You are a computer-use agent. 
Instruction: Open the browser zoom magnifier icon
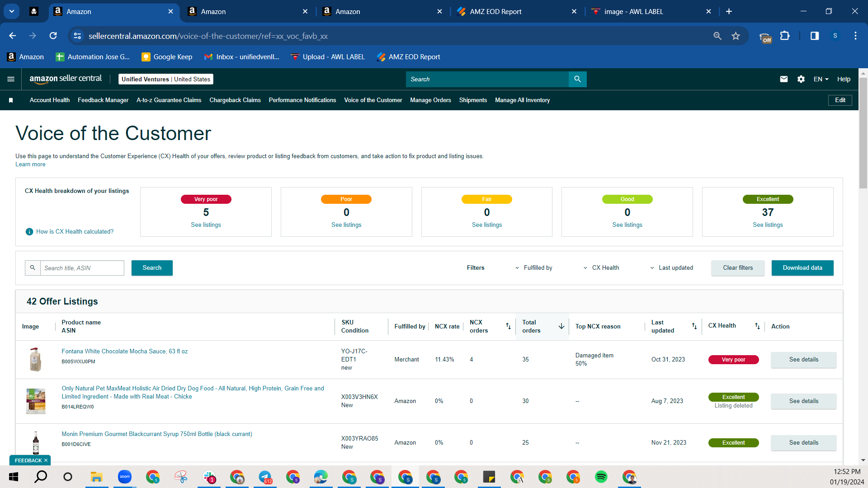pos(717,36)
